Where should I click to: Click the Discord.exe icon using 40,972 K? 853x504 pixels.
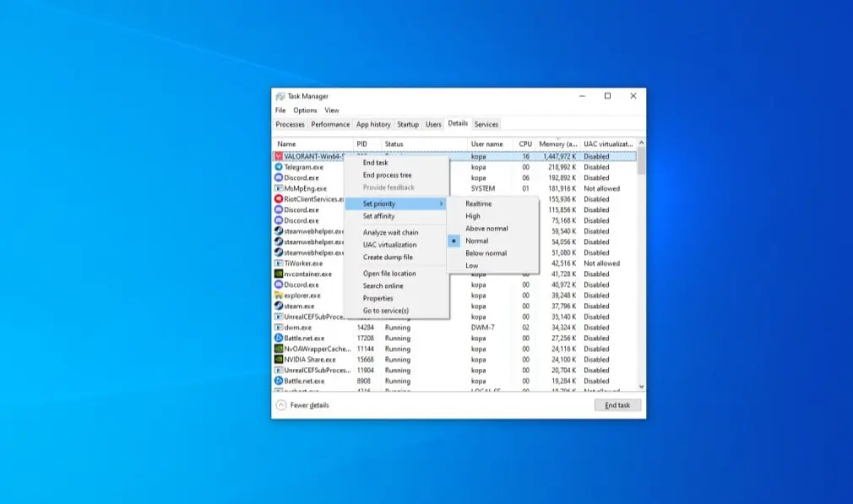pos(279,285)
